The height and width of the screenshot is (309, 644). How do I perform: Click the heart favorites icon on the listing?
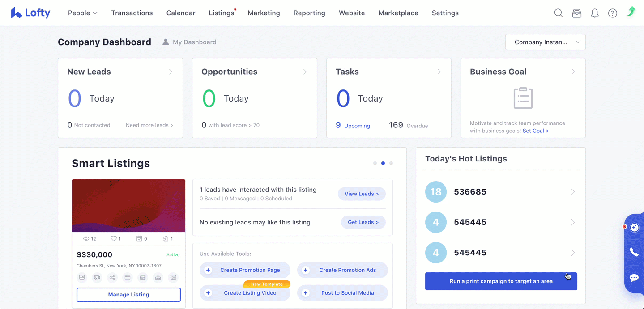(114, 239)
